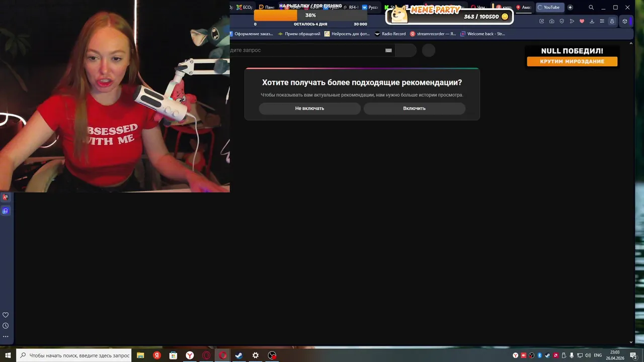Open the three-dots sidebar setup menu
This screenshot has width=644, height=362.
click(6, 336)
